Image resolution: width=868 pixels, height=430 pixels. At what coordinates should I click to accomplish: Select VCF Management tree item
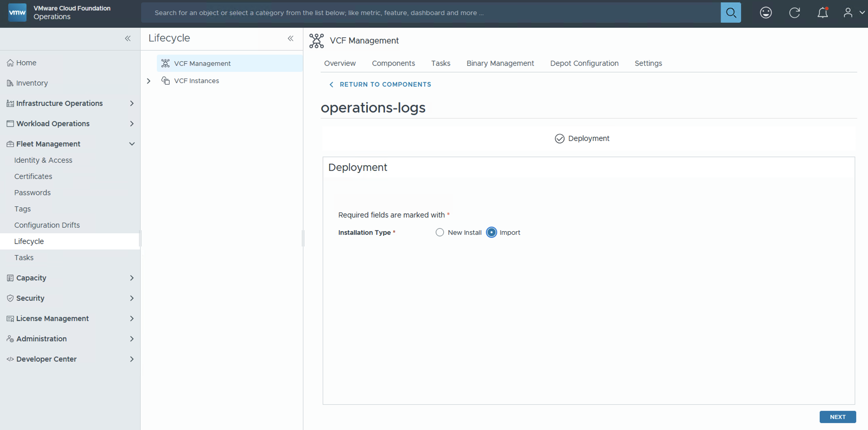coord(202,63)
